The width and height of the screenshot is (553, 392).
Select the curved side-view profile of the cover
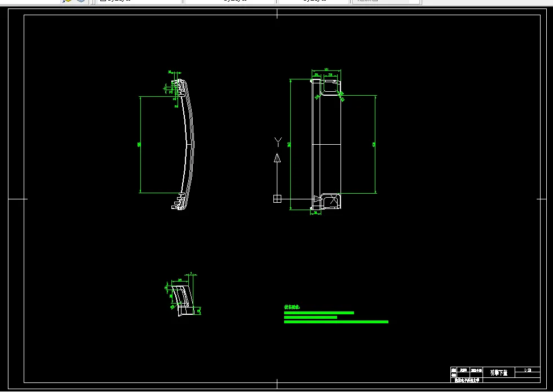tap(183, 145)
